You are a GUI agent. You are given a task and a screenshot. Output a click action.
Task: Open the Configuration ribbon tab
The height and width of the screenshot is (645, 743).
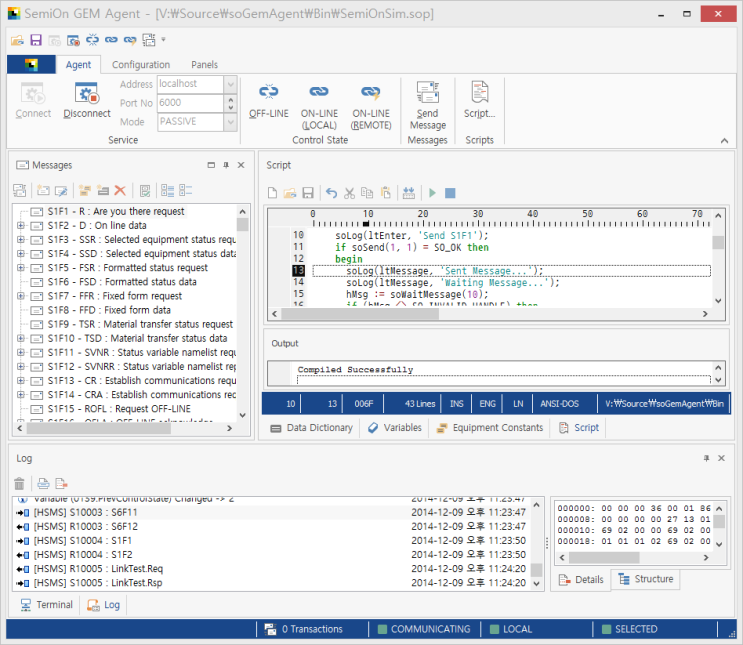point(141,64)
